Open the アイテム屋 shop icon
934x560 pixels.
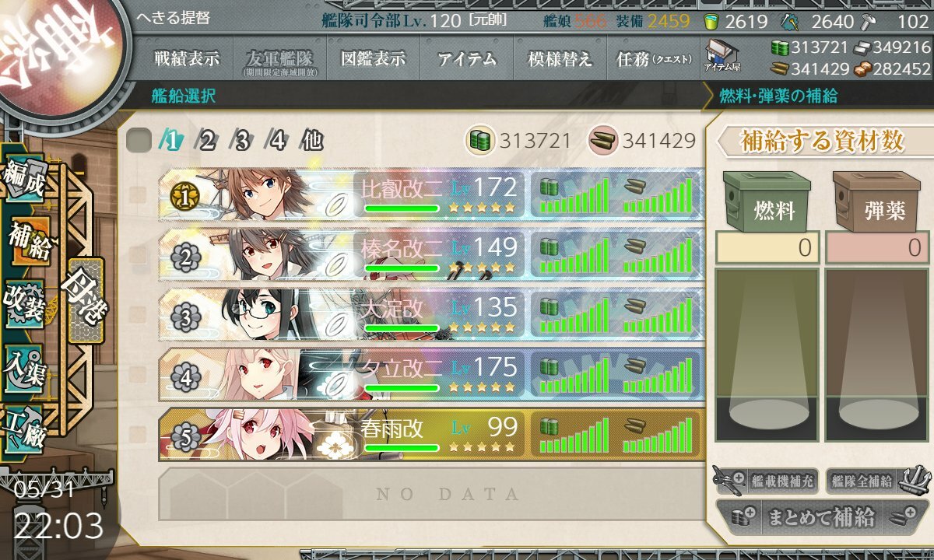722,57
